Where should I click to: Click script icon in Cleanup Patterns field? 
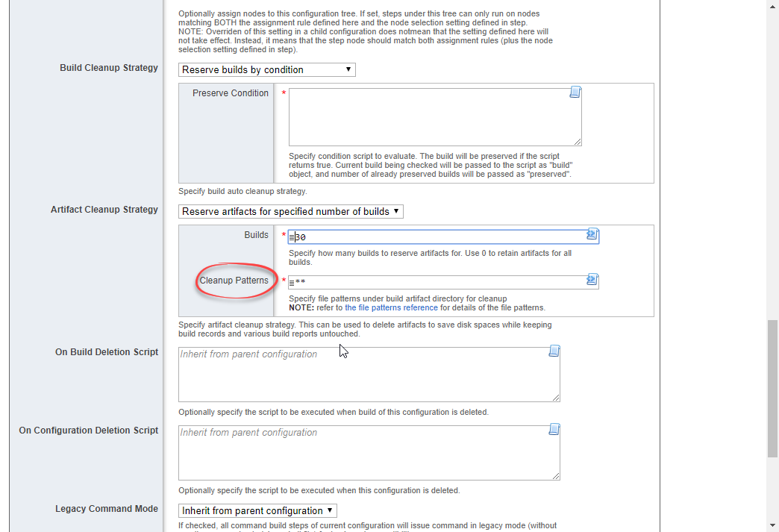(592, 279)
